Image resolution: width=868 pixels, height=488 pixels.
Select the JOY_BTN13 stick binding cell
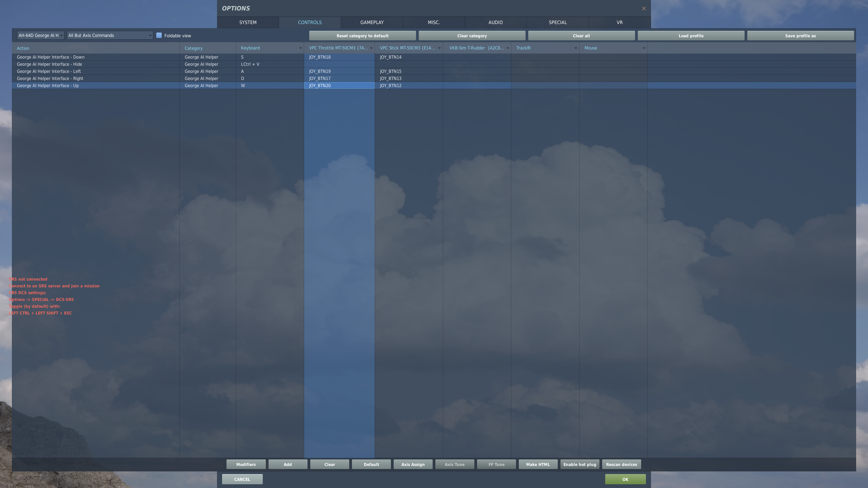pos(409,78)
